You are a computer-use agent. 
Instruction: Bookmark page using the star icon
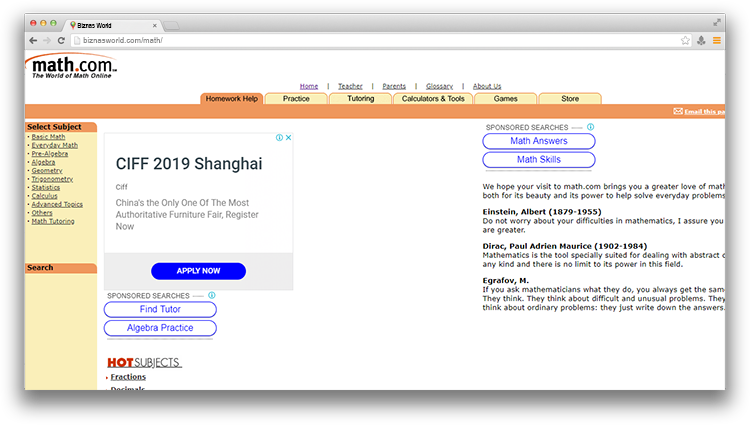pos(685,40)
